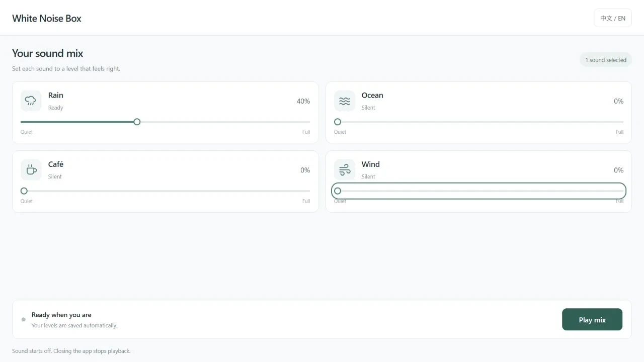Click the Café Silent status text
Viewport: 644px width, 362px height.
point(55,176)
